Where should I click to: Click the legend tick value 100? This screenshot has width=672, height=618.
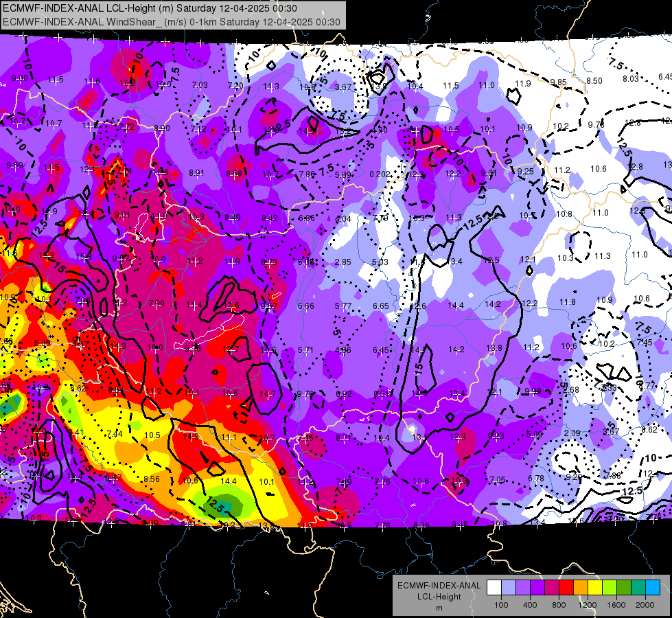pos(501,605)
